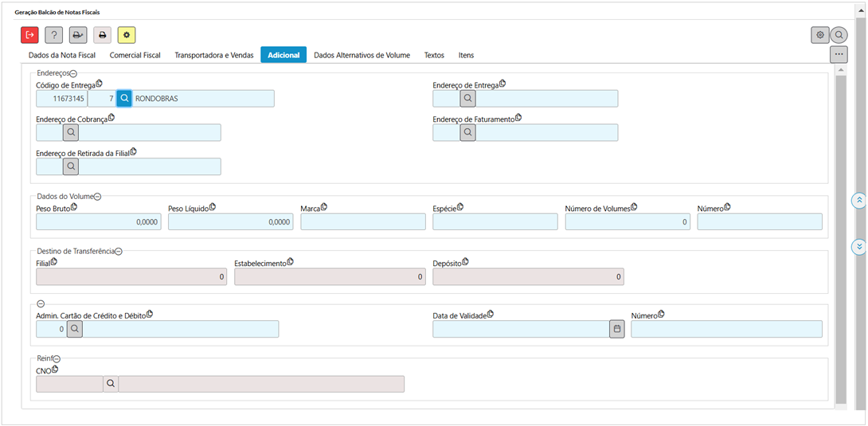Open lookup for Endereço de Cobrança
Image resolution: width=868 pixels, height=426 pixels.
coord(71,132)
